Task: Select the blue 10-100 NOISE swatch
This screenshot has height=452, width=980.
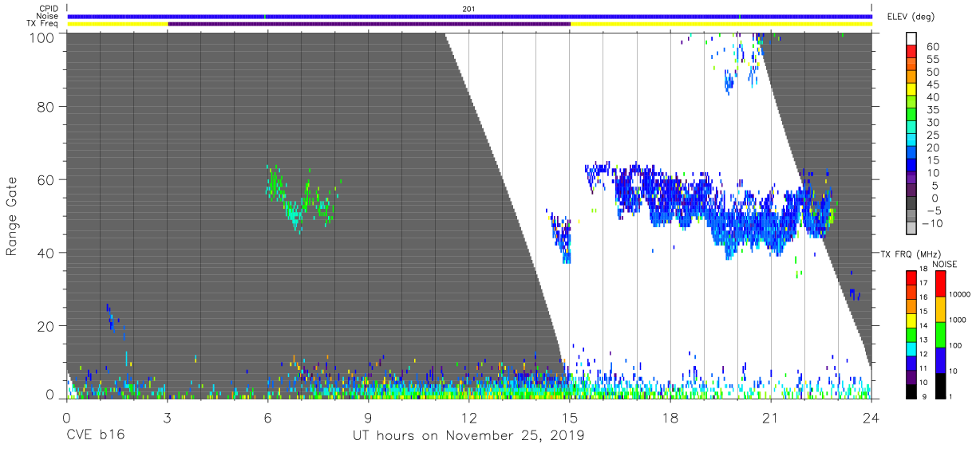Action: click(x=941, y=360)
